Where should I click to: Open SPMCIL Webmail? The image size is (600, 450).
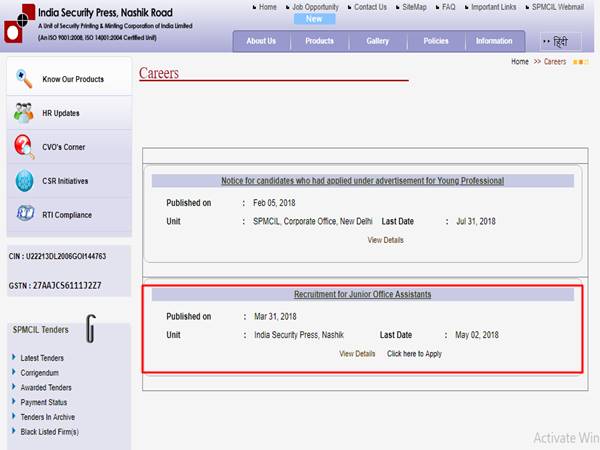pyautogui.click(x=558, y=7)
